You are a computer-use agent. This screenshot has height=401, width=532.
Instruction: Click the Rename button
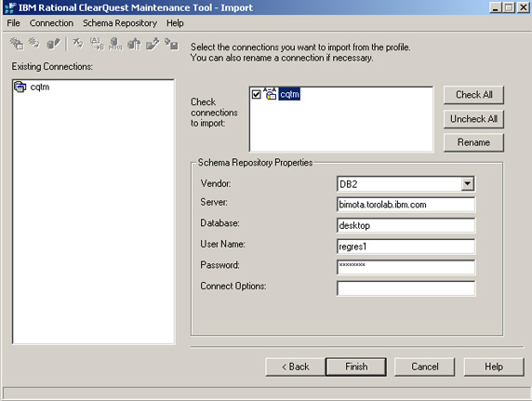pos(473,142)
